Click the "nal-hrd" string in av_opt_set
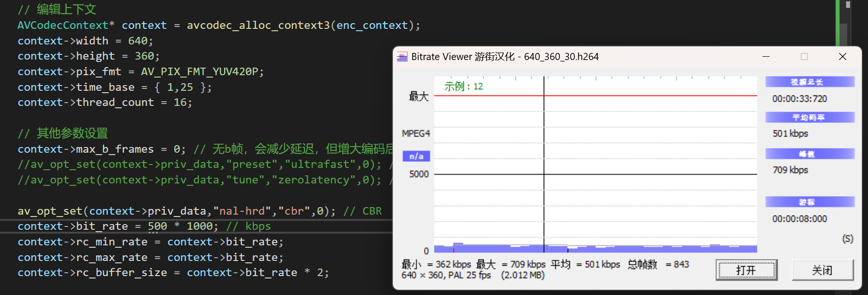This screenshot has height=295, width=868. tap(241, 211)
